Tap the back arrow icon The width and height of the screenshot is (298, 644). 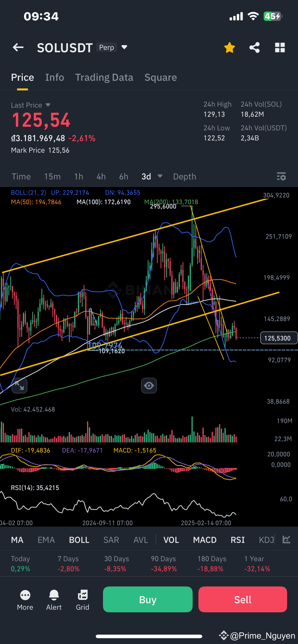click(x=18, y=47)
